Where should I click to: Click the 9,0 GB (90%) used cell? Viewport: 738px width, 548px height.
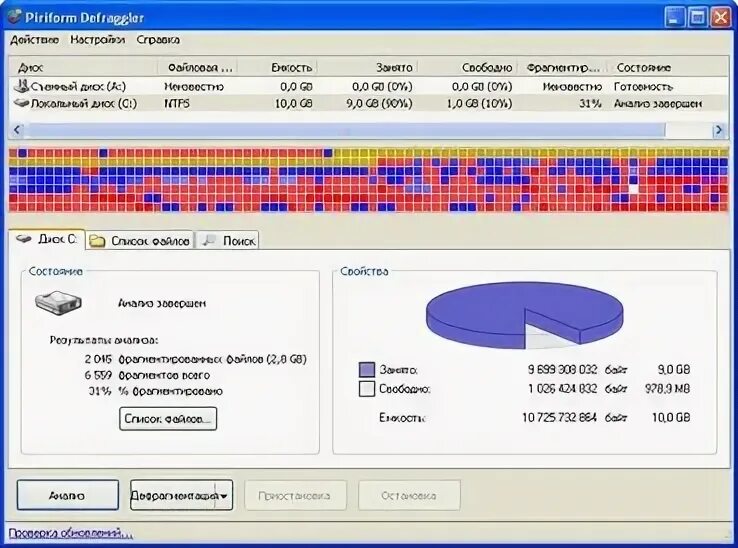pyautogui.click(x=379, y=103)
